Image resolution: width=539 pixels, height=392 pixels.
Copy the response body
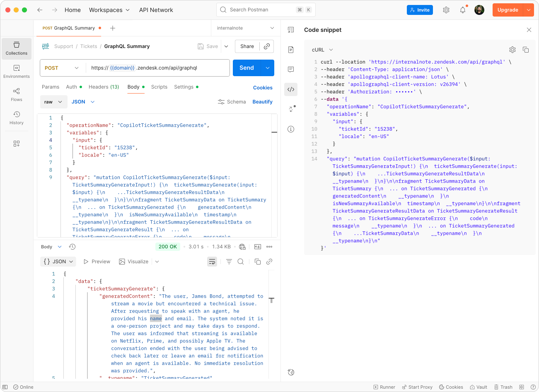[x=257, y=262]
